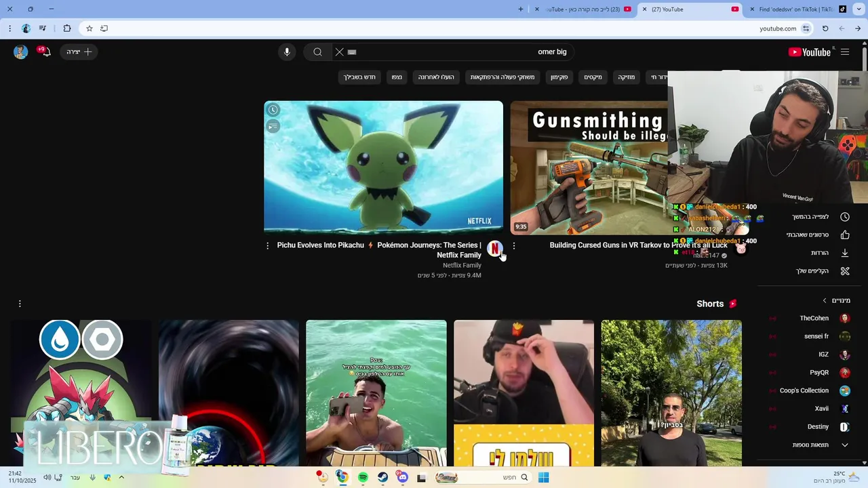This screenshot has width=868, height=488.
Task: Open the browser extensions puzzle icon
Action: tap(67, 28)
